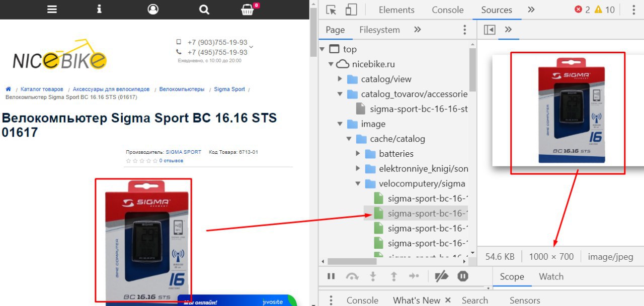Viewport: 644px width, 306px height.
Task: Open the drawer three-dot menu
Action: 331,300
